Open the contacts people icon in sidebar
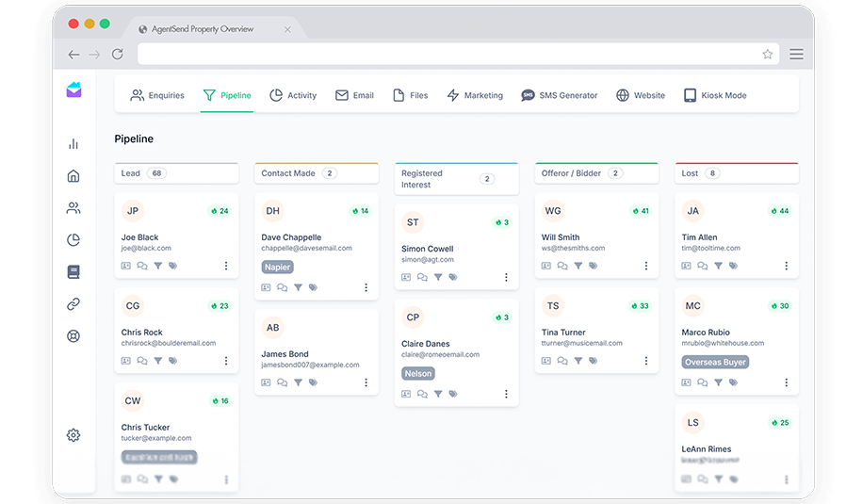 coord(73,208)
